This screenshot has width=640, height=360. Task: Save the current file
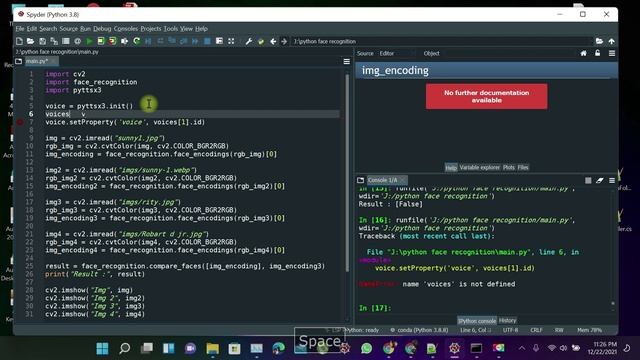[x=42, y=41]
